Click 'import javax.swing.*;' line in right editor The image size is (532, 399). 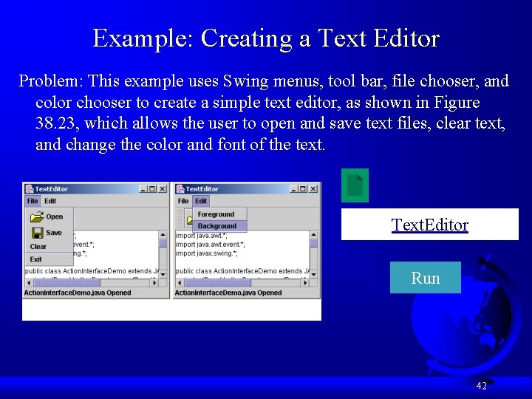[207, 253]
